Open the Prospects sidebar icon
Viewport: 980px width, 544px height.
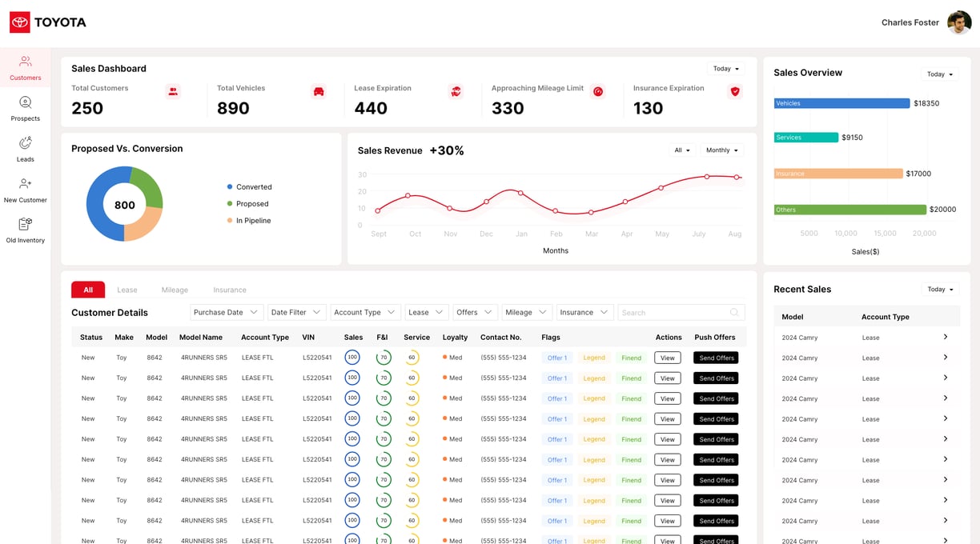[25, 102]
